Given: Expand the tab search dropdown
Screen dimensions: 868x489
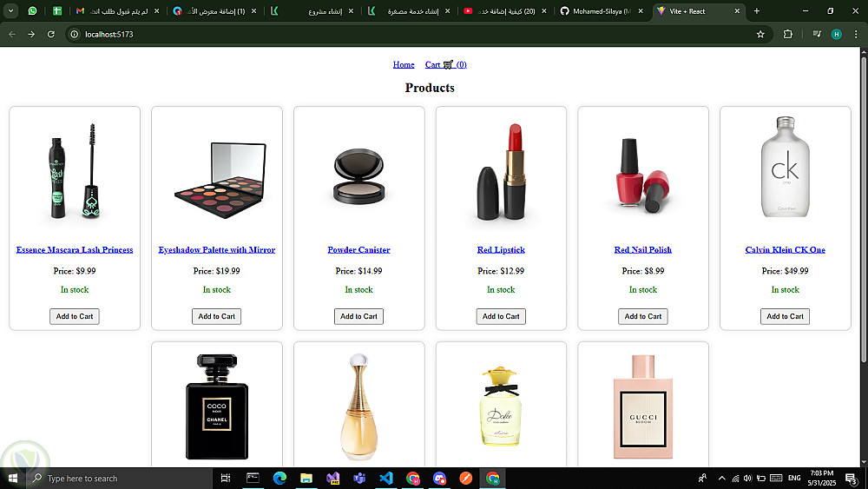Looking at the screenshot, I should coord(10,11).
